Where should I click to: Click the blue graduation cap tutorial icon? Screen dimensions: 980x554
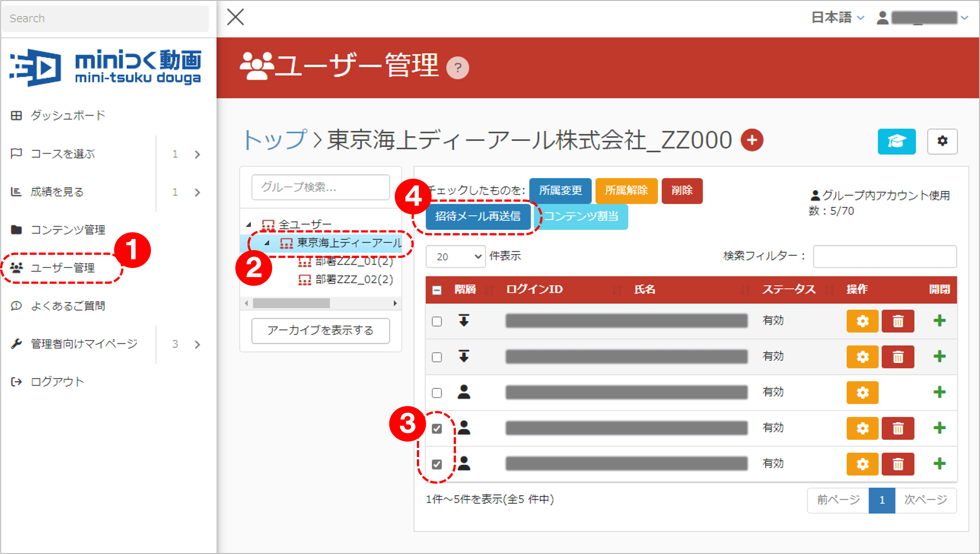pyautogui.click(x=897, y=141)
